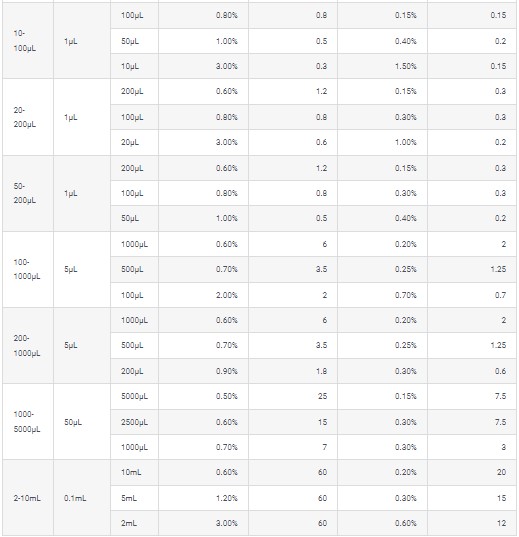The height and width of the screenshot is (537, 519).
Task: Click the value 20 in the 10mL row
Action: pyautogui.click(x=502, y=472)
